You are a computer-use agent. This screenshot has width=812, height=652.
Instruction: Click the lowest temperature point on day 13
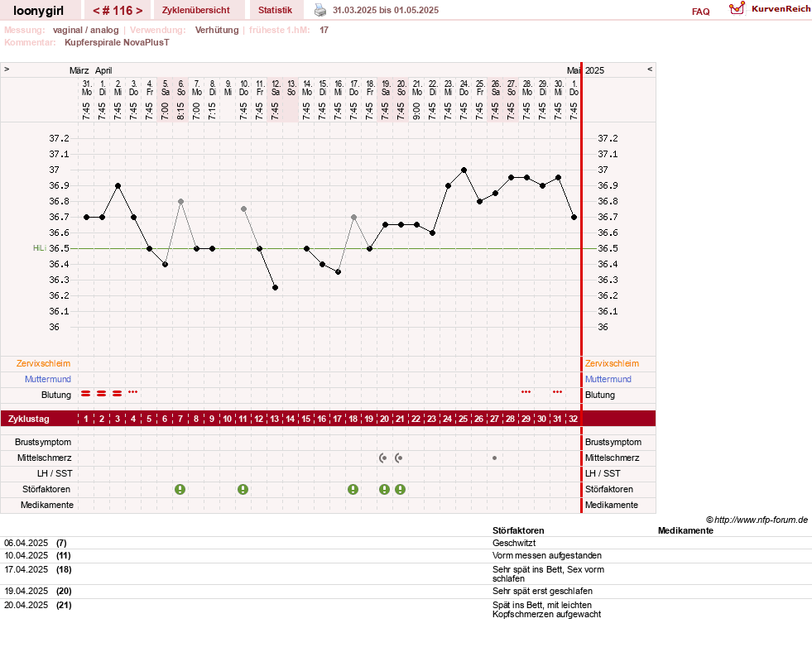pyautogui.click(x=276, y=288)
